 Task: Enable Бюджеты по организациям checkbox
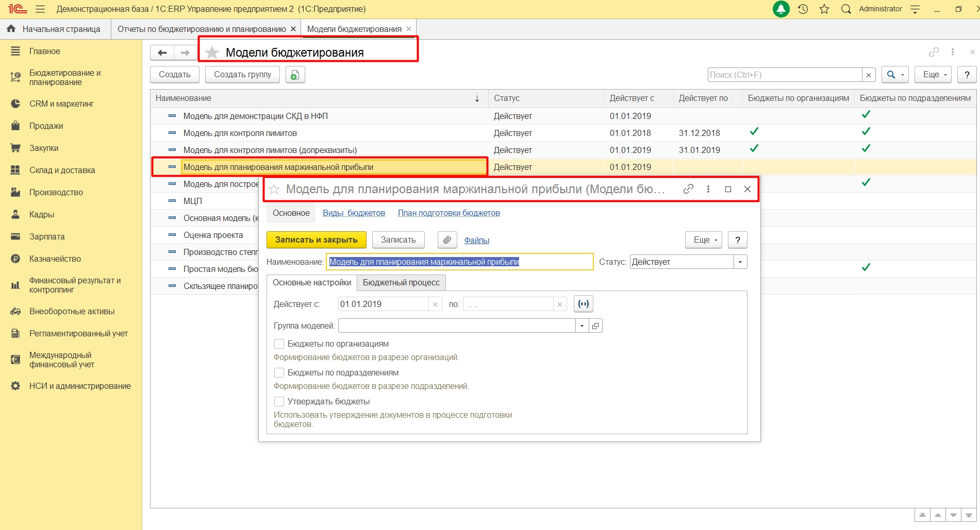tap(279, 344)
